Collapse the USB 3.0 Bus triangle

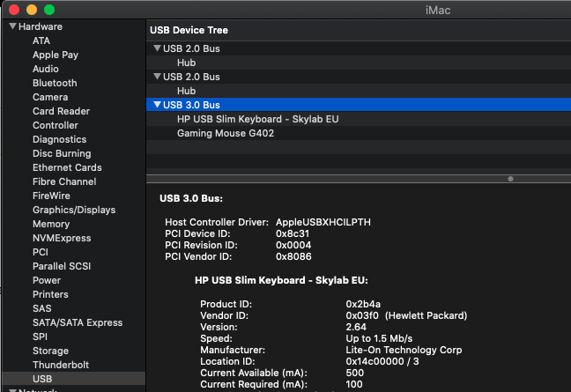[157, 105]
